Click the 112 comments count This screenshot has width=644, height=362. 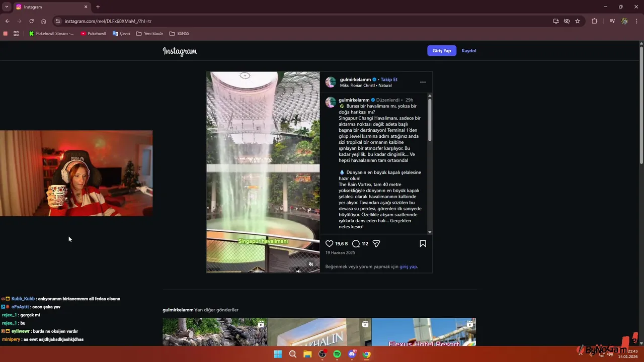[x=365, y=244]
